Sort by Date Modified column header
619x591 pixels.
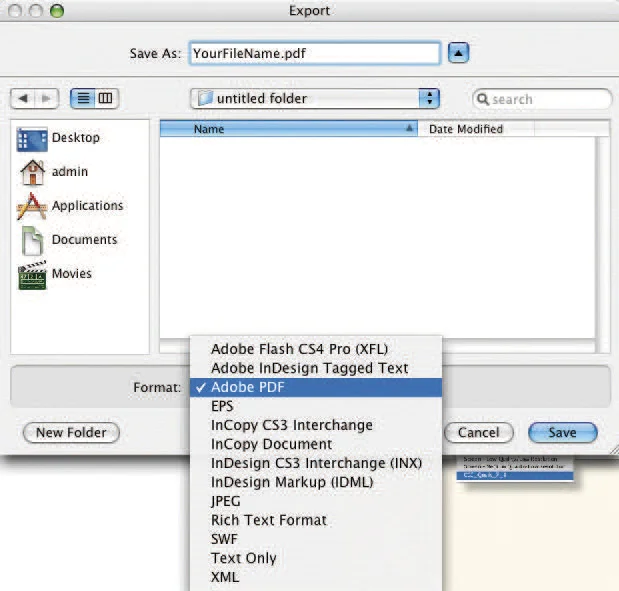tap(476, 129)
